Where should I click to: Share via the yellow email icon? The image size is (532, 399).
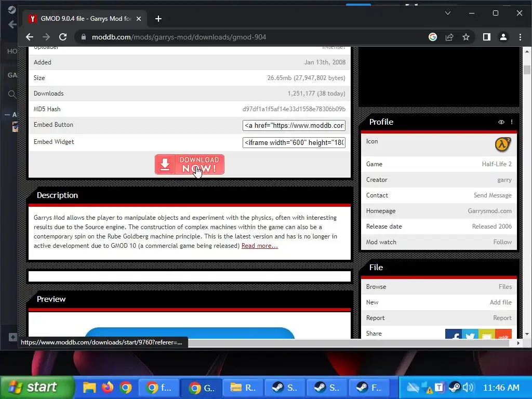486,334
